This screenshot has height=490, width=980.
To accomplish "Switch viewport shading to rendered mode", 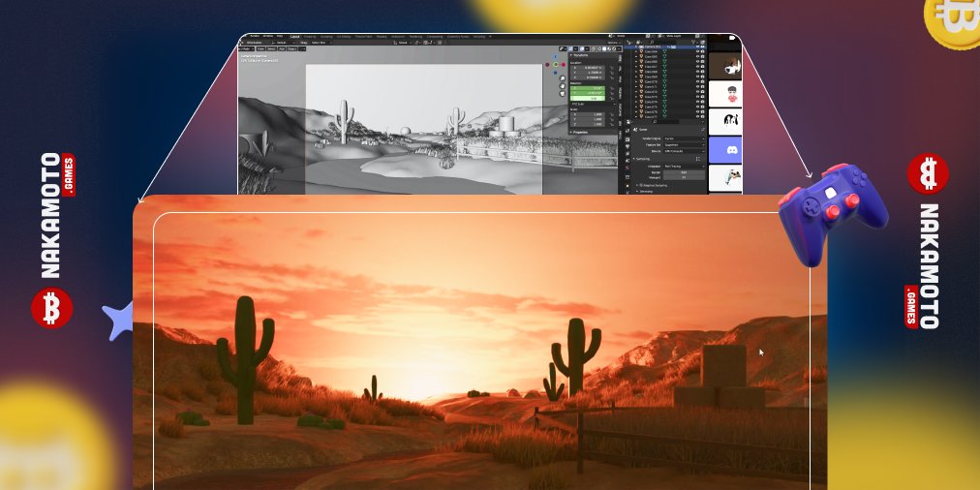I will (x=614, y=48).
